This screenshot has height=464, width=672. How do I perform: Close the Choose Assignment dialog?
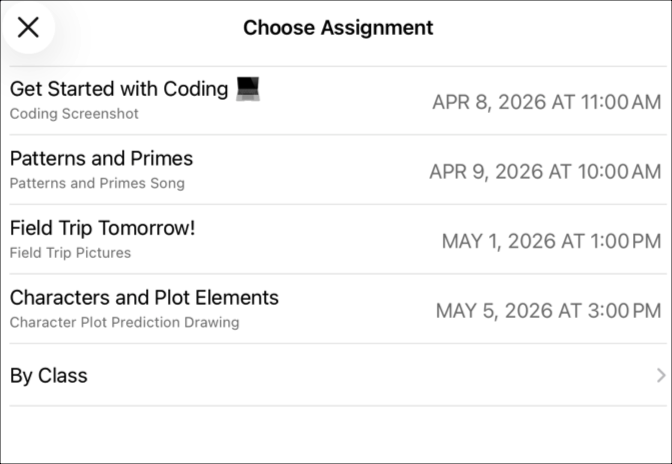pos(28,27)
